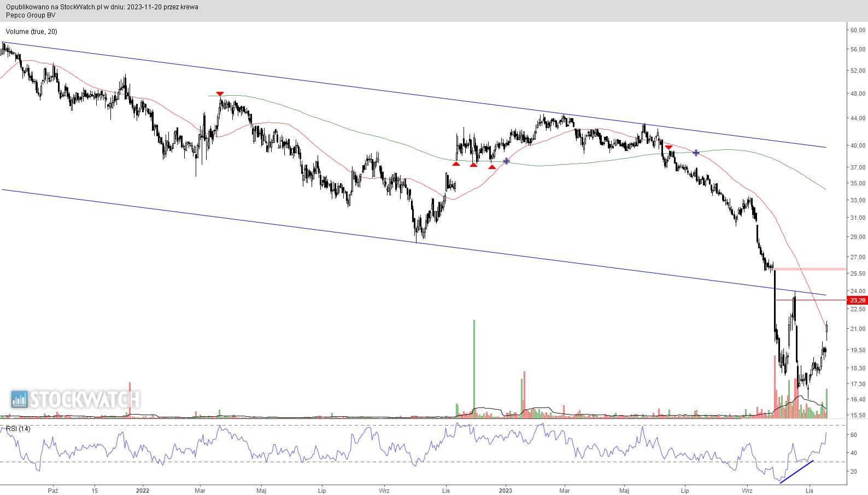868x495 pixels.
Task: Click the middle red up-triangle marker of three
Action: pyautogui.click(x=473, y=164)
